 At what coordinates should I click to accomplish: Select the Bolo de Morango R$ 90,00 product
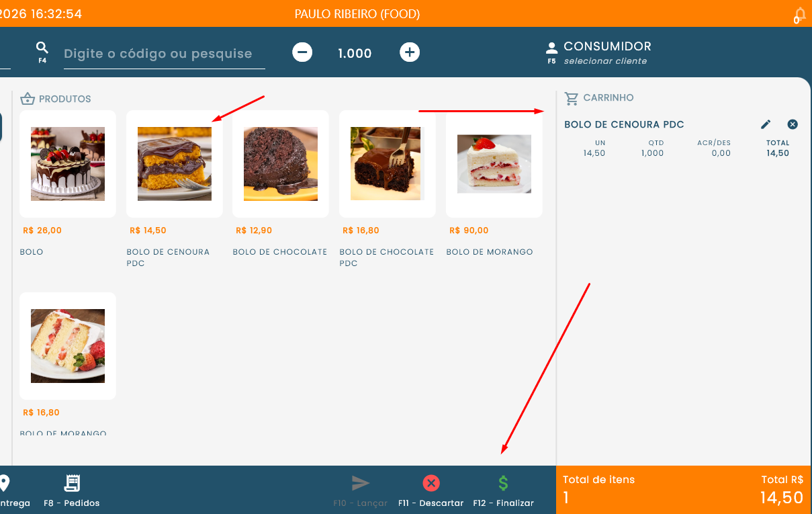click(x=494, y=164)
